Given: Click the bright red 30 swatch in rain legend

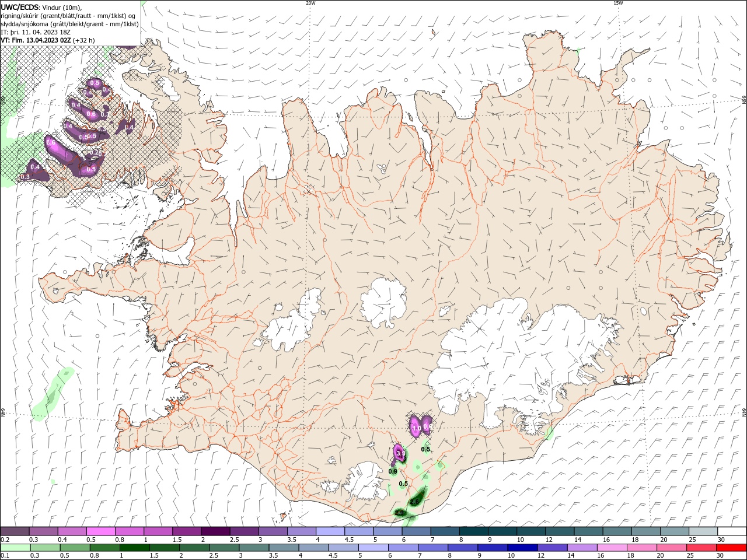Looking at the screenshot, I should 732,548.
